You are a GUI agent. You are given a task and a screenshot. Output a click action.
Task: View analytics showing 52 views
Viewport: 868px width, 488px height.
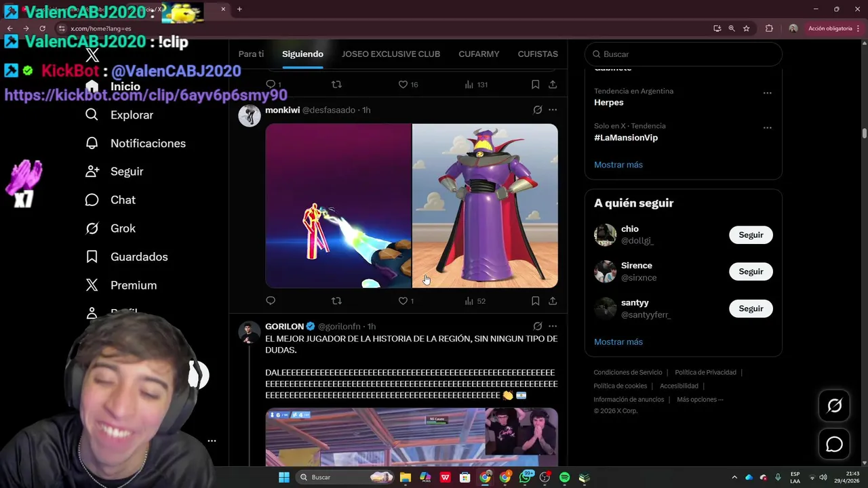475,300
